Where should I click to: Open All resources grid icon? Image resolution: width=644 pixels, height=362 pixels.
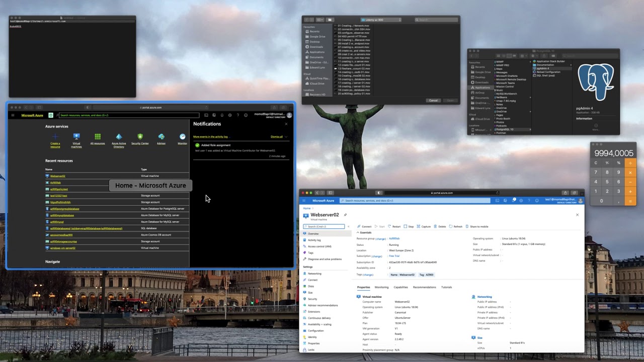(98, 137)
